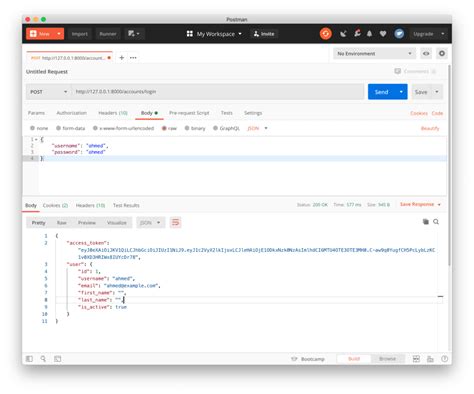Click the orange sync status icon
The height and width of the screenshot is (394, 474).
point(326,34)
